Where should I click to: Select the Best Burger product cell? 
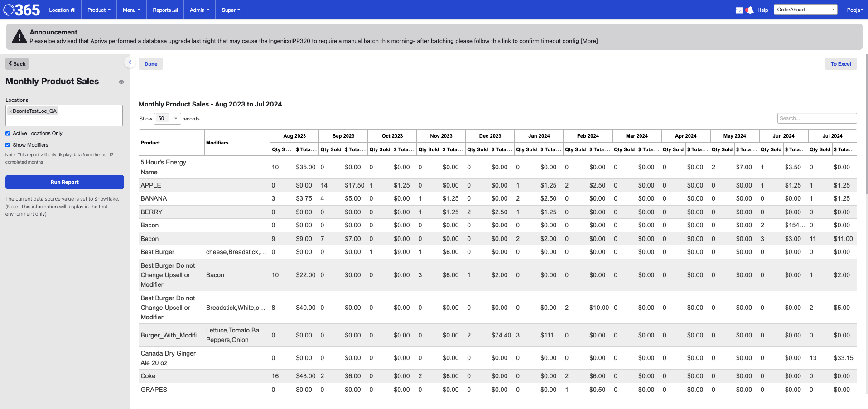[172, 252]
